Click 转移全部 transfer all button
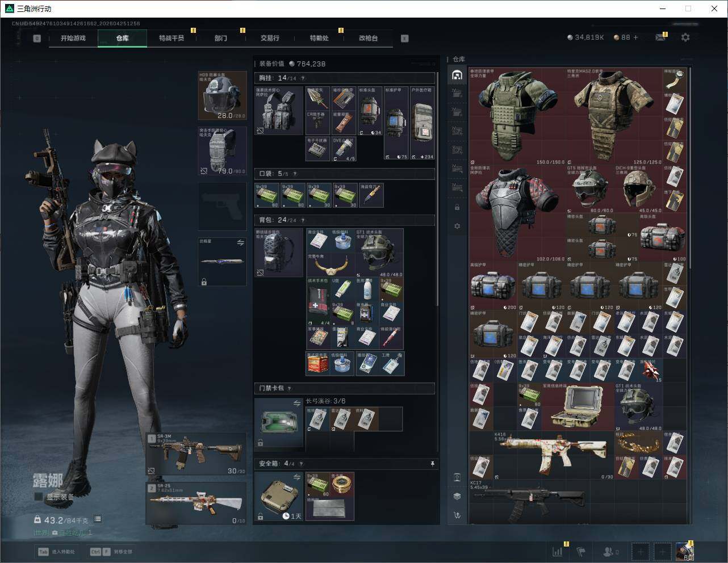The width and height of the screenshot is (728, 563). click(x=111, y=552)
